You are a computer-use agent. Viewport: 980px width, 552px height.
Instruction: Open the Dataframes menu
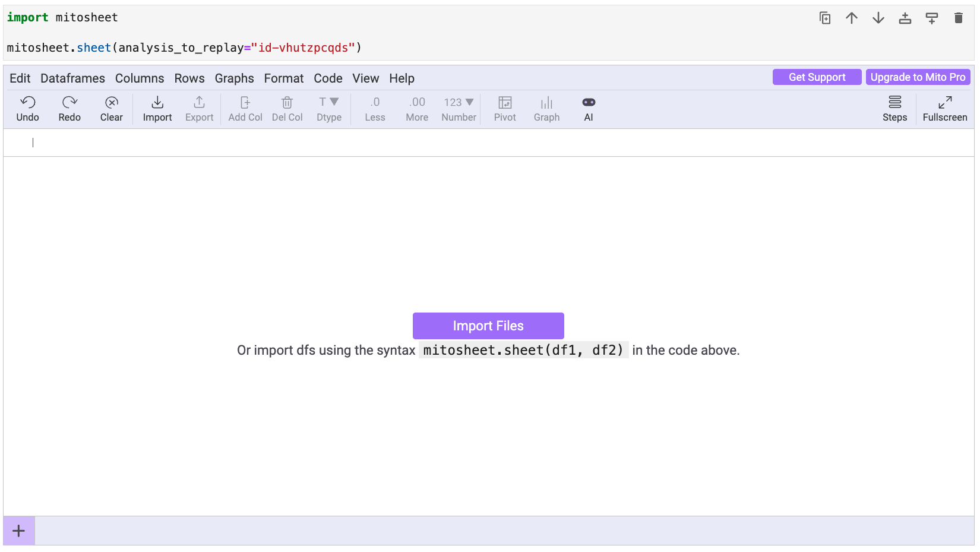[x=72, y=78]
